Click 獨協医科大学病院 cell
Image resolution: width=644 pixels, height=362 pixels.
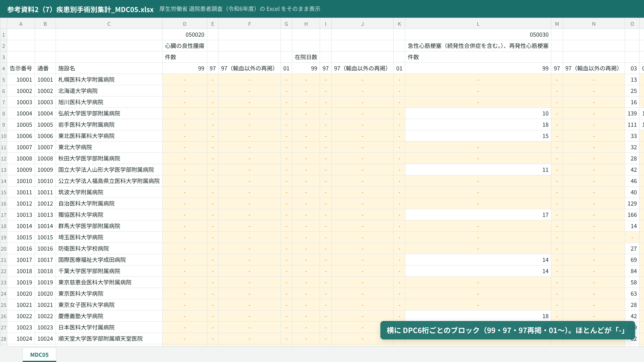point(109,215)
